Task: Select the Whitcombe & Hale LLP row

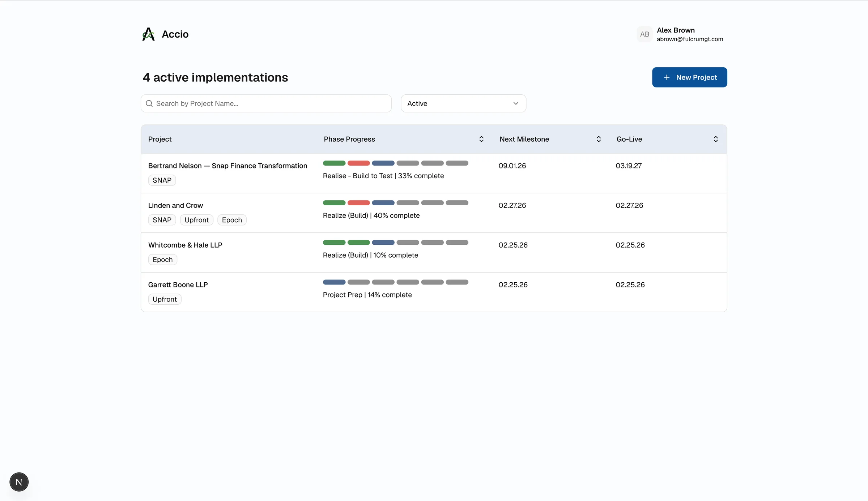Action: tap(434, 252)
